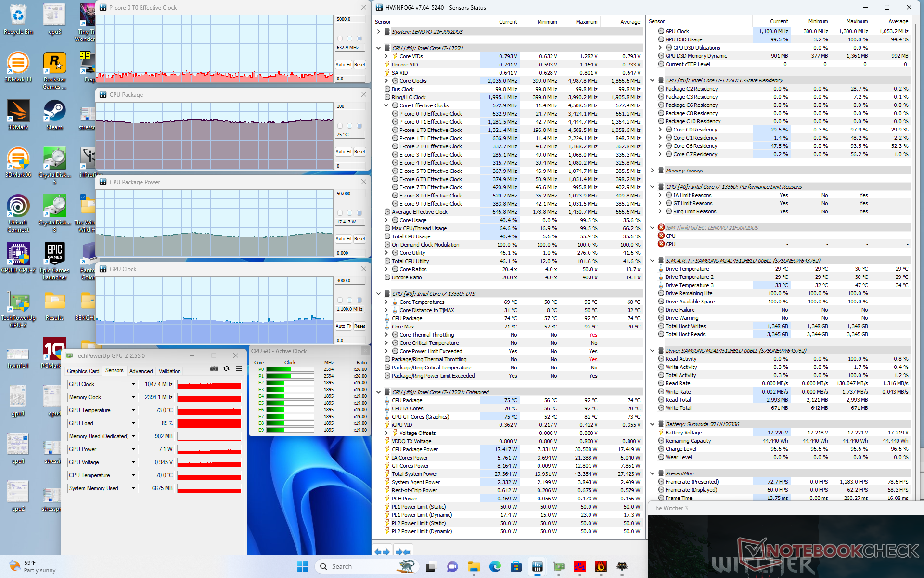Click light blue middle swatch in GPU Clock graph
This screenshot has width=924, height=578.
[349, 300]
